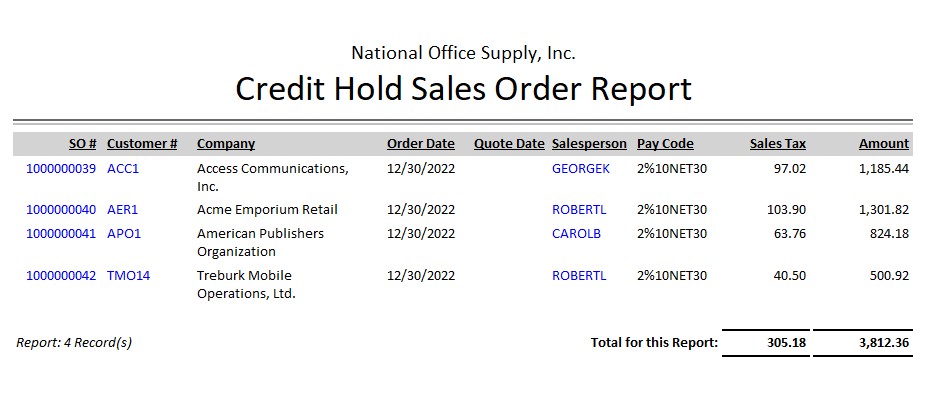Select the Company column header

coord(226,144)
